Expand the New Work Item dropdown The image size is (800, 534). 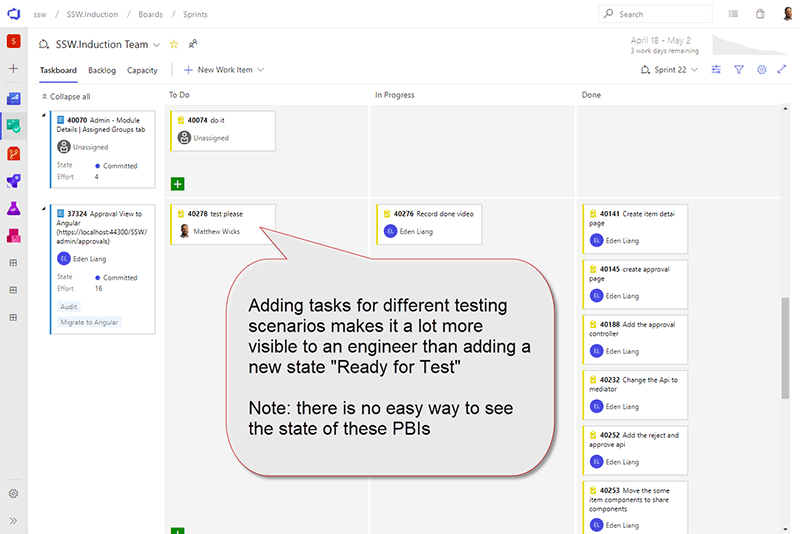point(261,70)
